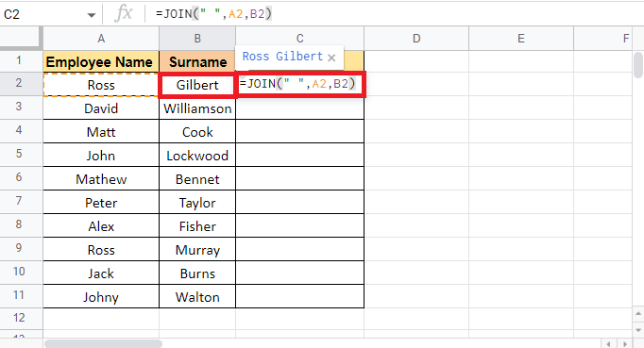Image resolution: width=644 pixels, height=348 pixels.
Task: Click the vertical scroll down arrow
Action: pos(637,329)
